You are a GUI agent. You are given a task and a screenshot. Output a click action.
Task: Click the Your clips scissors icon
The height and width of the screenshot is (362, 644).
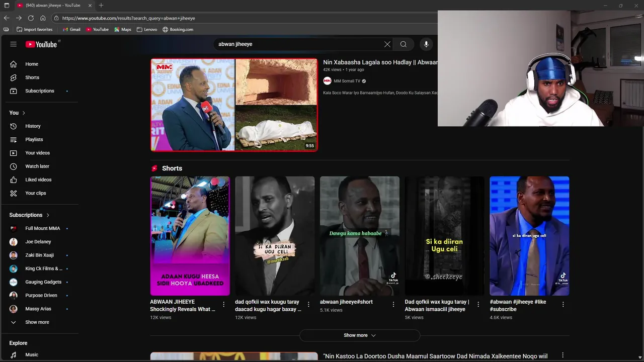[x=14, y=193]
